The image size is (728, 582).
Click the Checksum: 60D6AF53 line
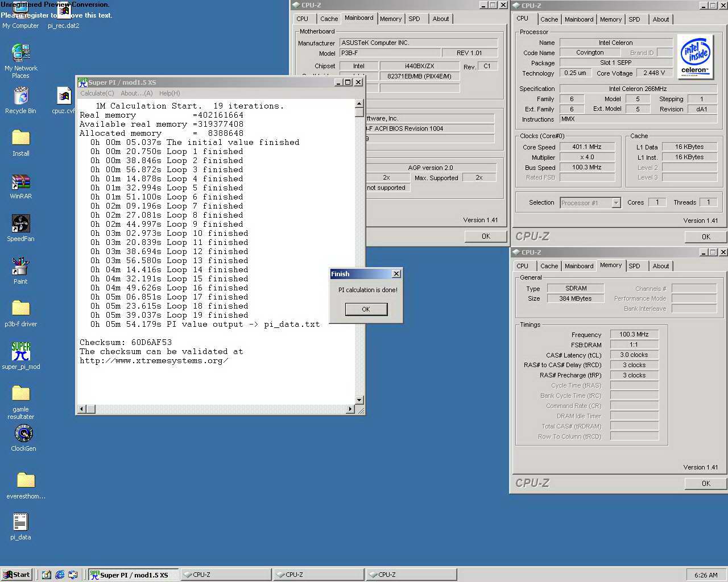click(x=126, y=342)
